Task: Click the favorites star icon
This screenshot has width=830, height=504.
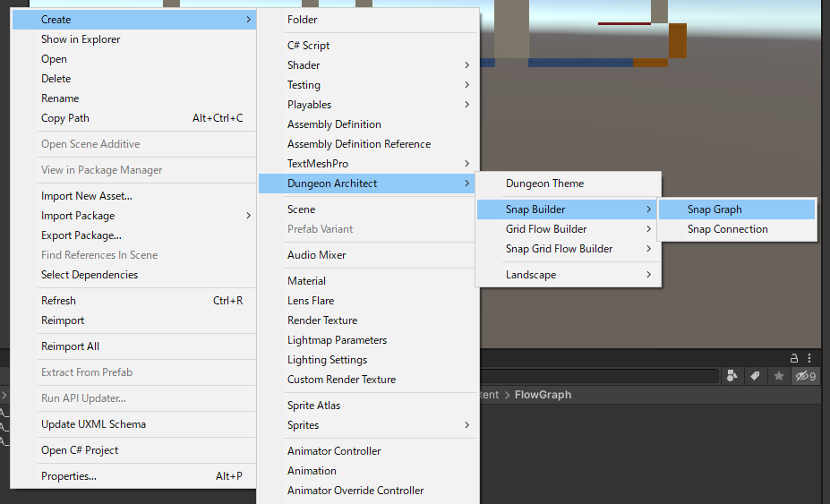Action: click(779, 376)
